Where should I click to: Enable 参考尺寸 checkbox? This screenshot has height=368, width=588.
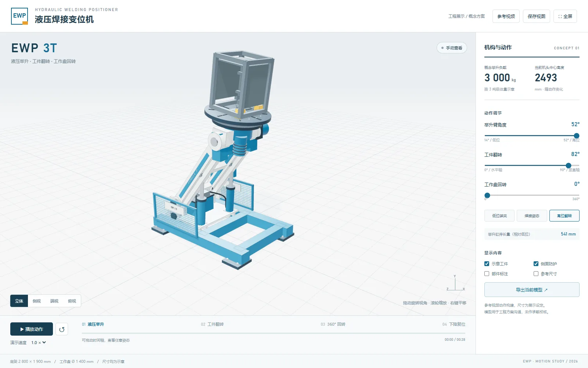click(536, 274)
